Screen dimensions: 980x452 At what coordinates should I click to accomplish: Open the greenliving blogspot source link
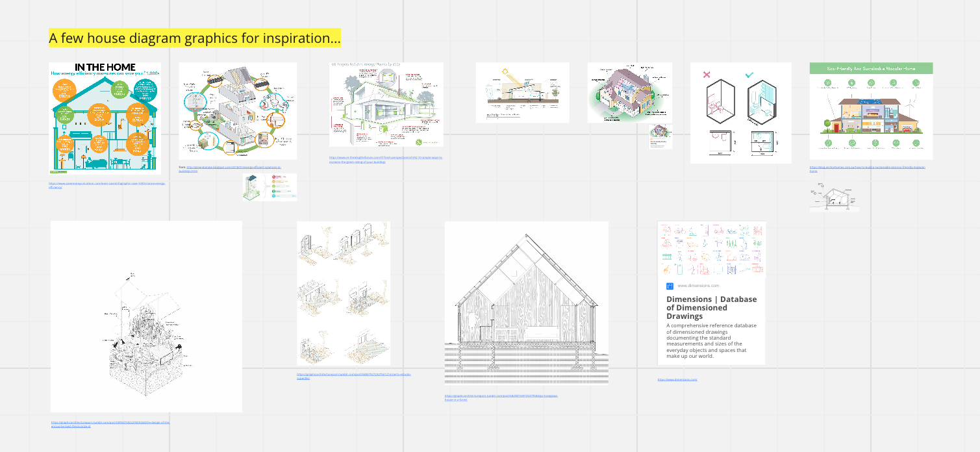click(x=234, y=168)
